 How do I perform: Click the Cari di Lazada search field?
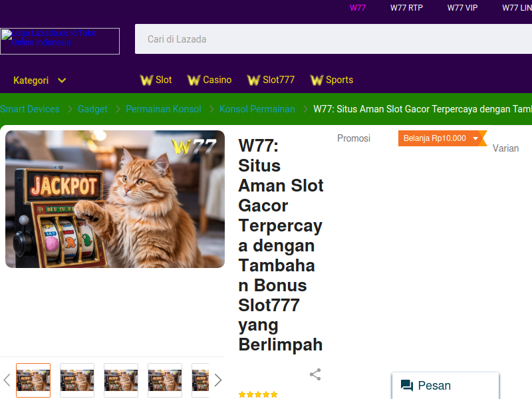(334, 39)
